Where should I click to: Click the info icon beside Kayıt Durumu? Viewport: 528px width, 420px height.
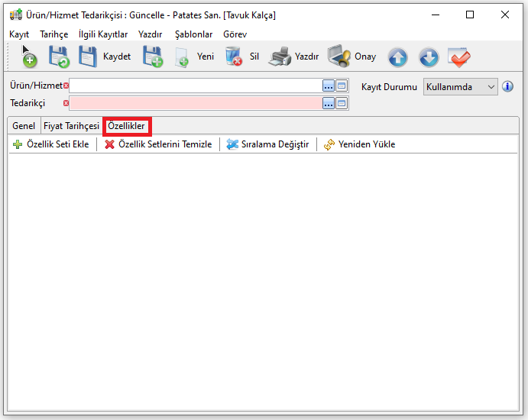tap(507, 86)
